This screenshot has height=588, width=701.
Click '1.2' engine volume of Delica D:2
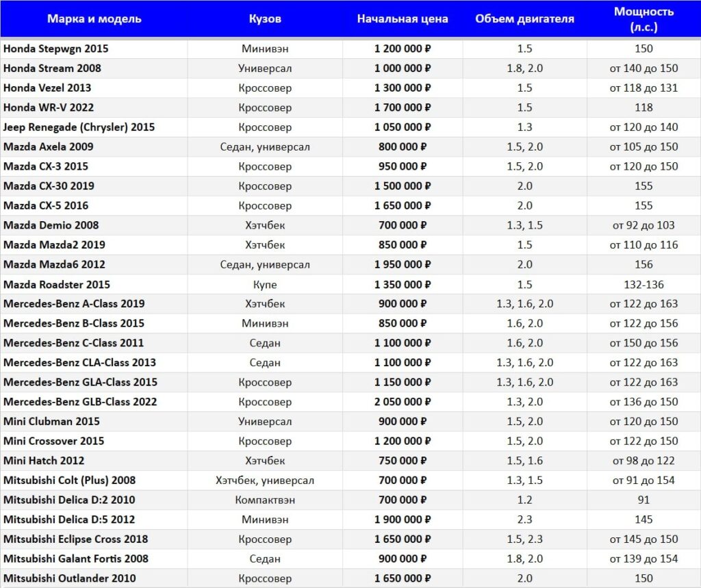pos(525,500)
